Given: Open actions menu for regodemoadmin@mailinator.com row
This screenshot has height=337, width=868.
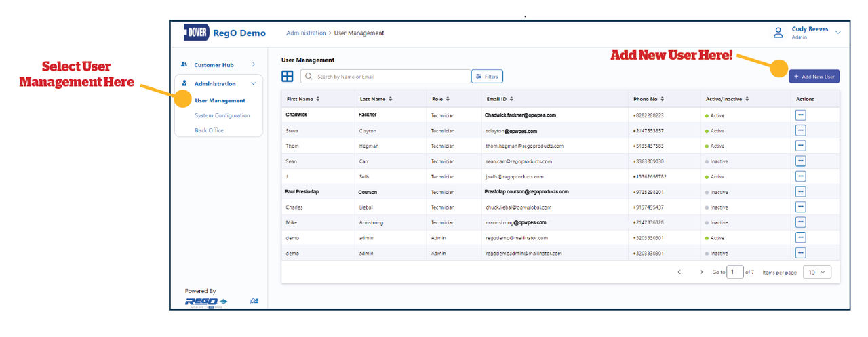Looking at the screenshot, I should click(x=800, y=253).
